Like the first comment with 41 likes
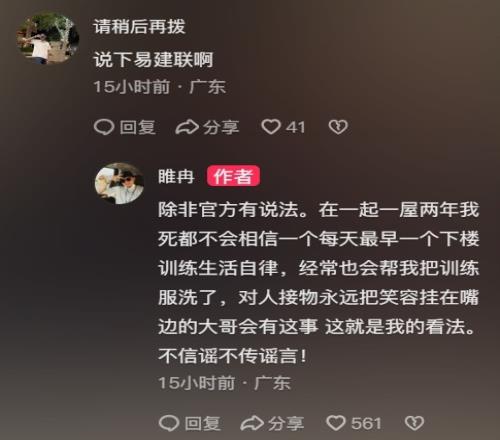This screenshot has width=500, height=440. pos(270,127)
